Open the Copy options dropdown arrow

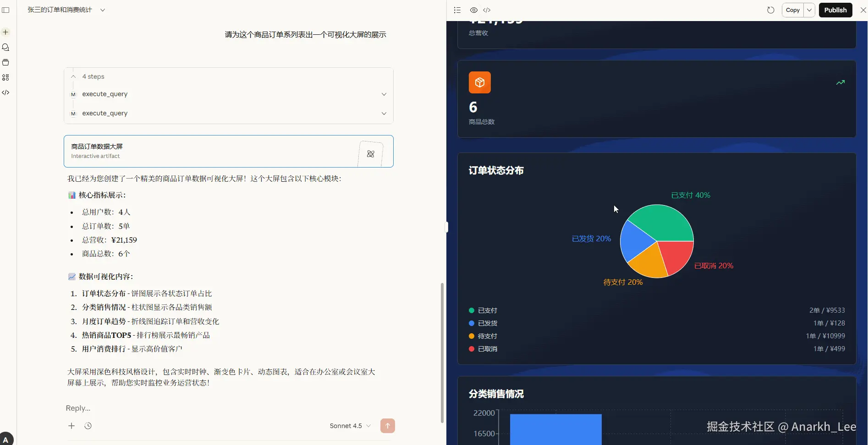click(809, 10)
